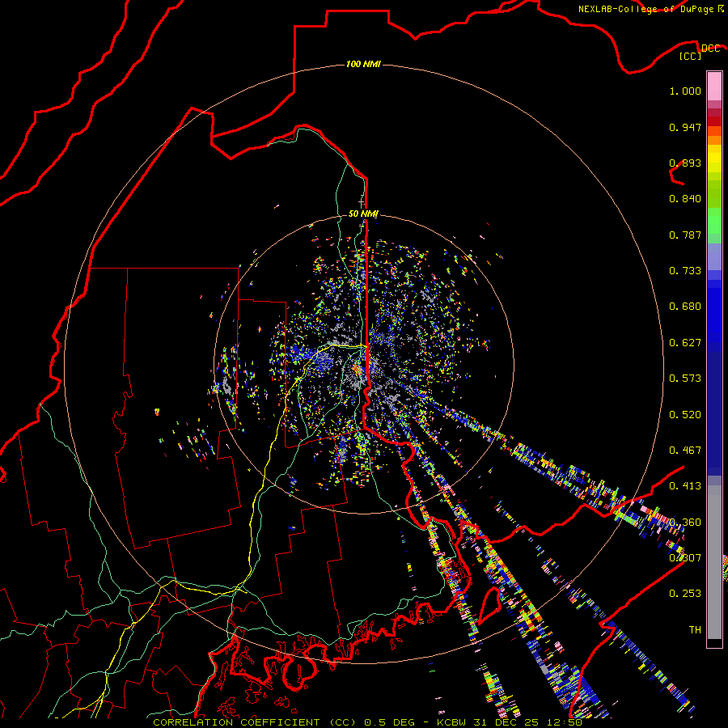
Task: Click the pink segment of the color bar
Action: pos(714,87)
